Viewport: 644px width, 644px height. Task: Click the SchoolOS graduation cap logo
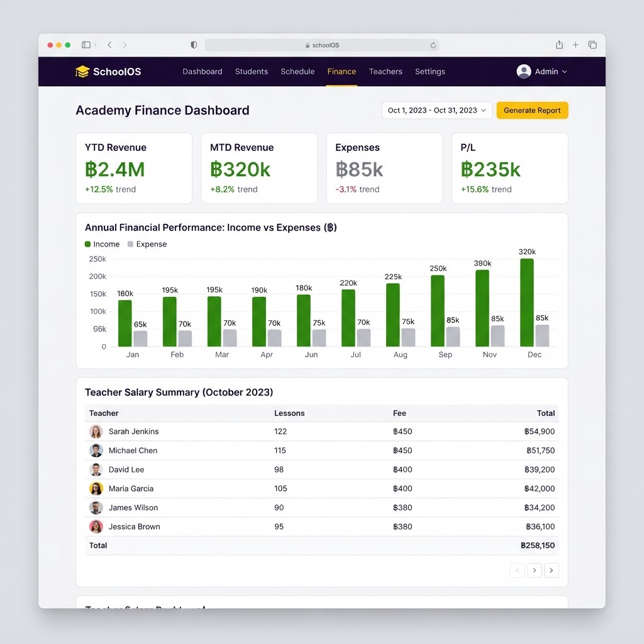82,72
